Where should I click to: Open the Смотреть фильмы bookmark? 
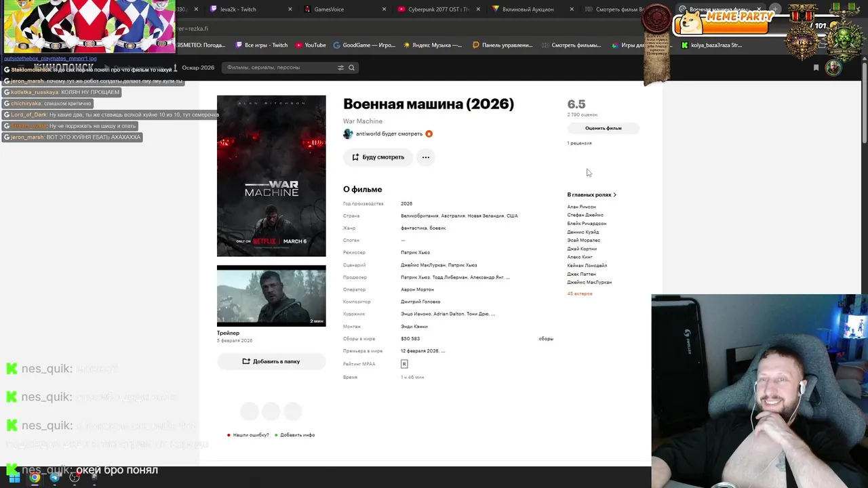click(x=572, y=45)
